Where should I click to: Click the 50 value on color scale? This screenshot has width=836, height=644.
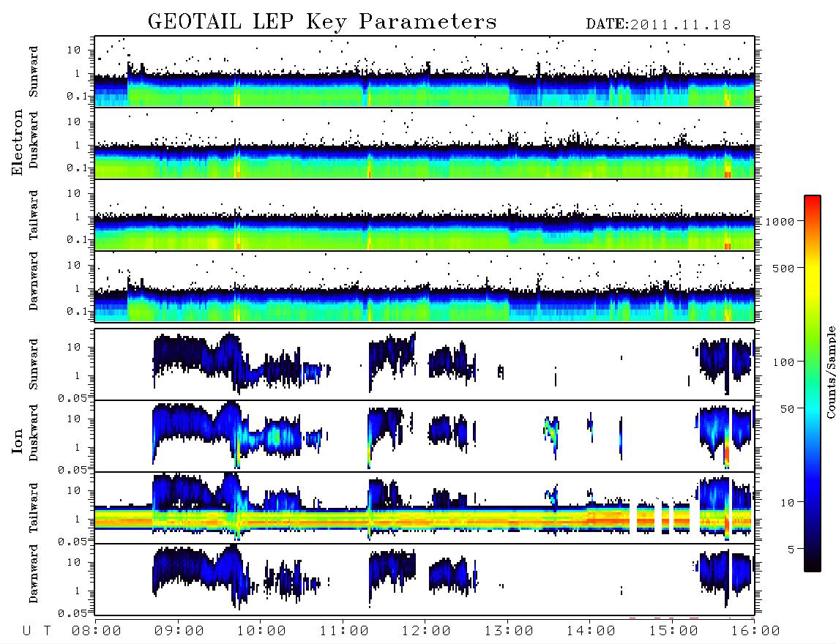point(788,409)
